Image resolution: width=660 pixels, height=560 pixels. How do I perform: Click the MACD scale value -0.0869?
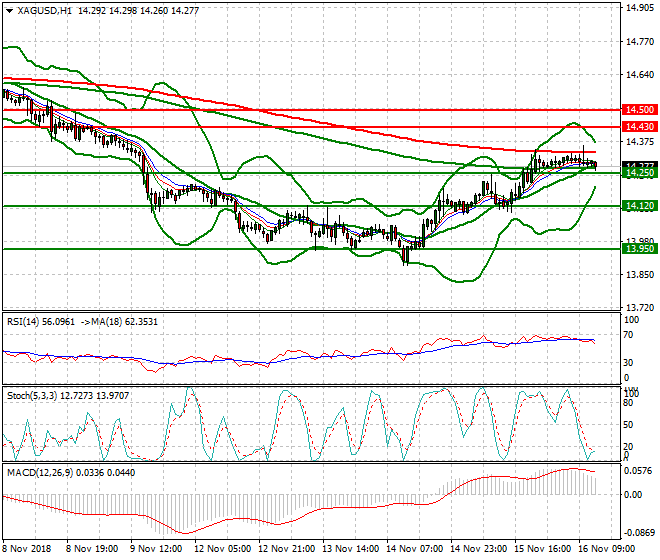pos(639,533)
